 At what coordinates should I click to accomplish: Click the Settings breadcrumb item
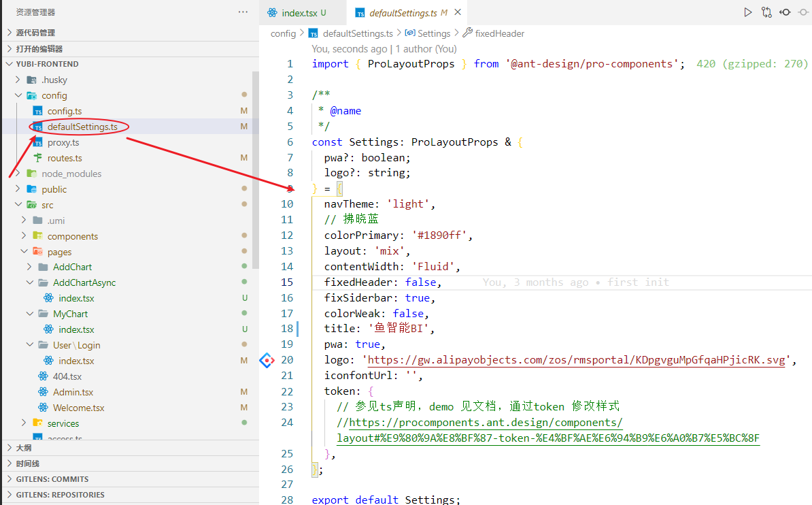[x=433, y=33]
